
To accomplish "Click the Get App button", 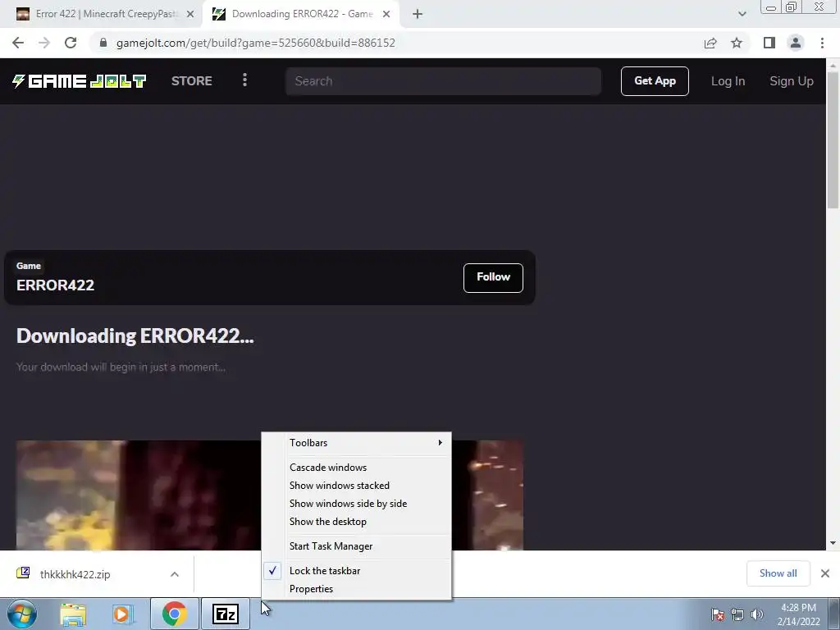I will click(655, 81).
